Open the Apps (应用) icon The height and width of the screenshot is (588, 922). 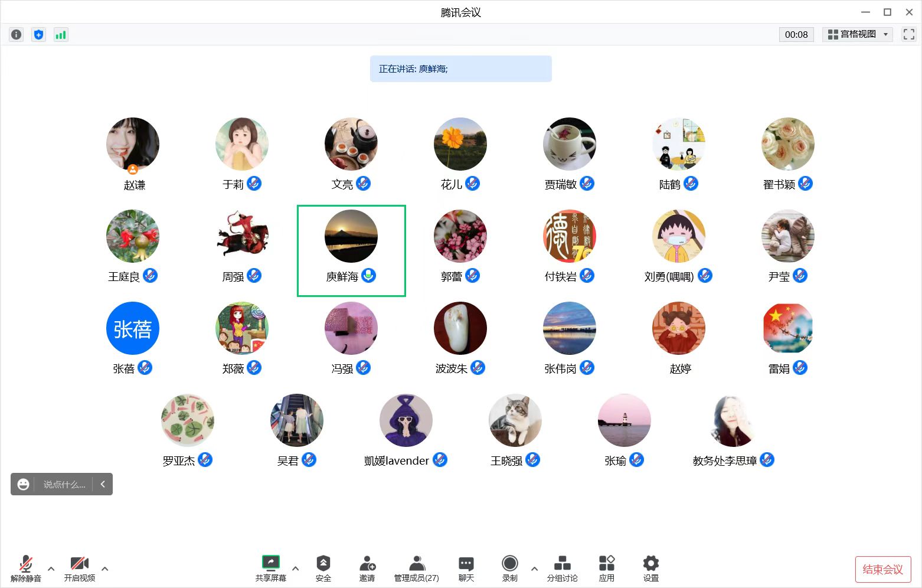coord(606,568)
